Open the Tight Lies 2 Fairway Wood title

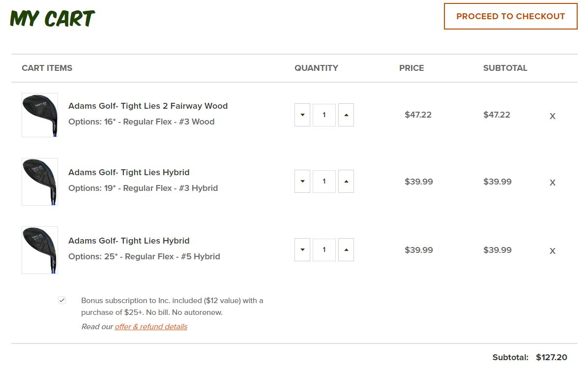point(148,106)
